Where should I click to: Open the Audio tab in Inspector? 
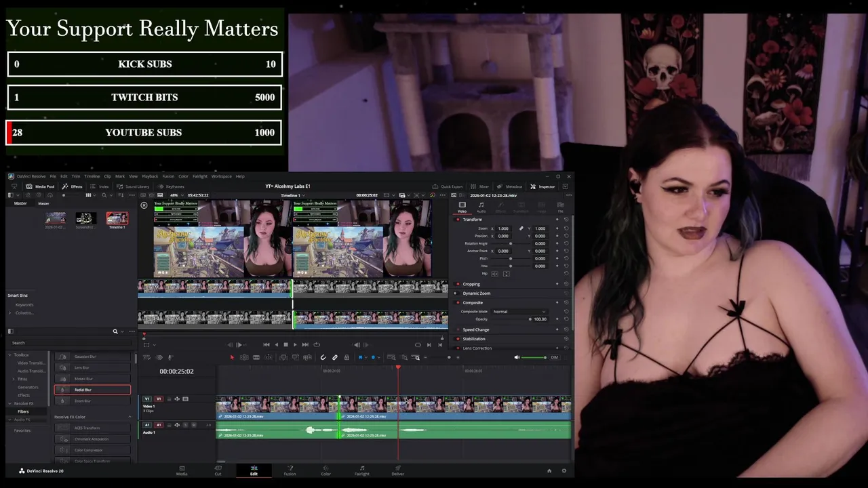[481, 207]
